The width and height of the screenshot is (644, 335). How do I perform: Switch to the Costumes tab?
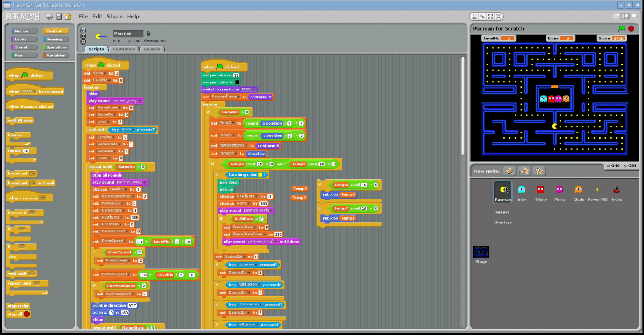pyautogui.click(x=123, y=49)
